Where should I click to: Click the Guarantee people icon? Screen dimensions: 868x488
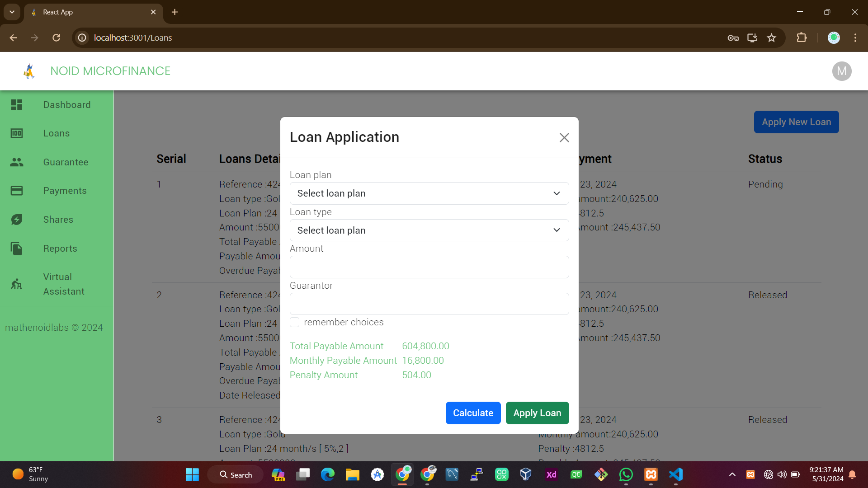click(x=17, y=162)
